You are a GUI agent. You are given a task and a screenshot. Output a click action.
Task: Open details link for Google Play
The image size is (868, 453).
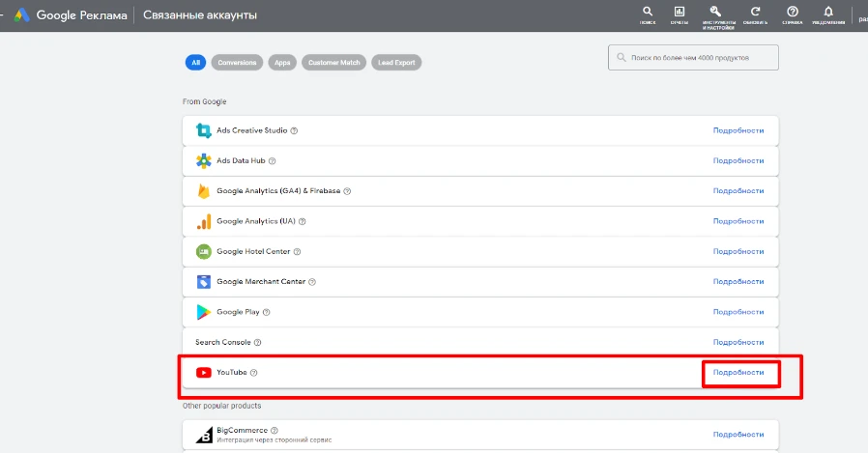[738, 312]
